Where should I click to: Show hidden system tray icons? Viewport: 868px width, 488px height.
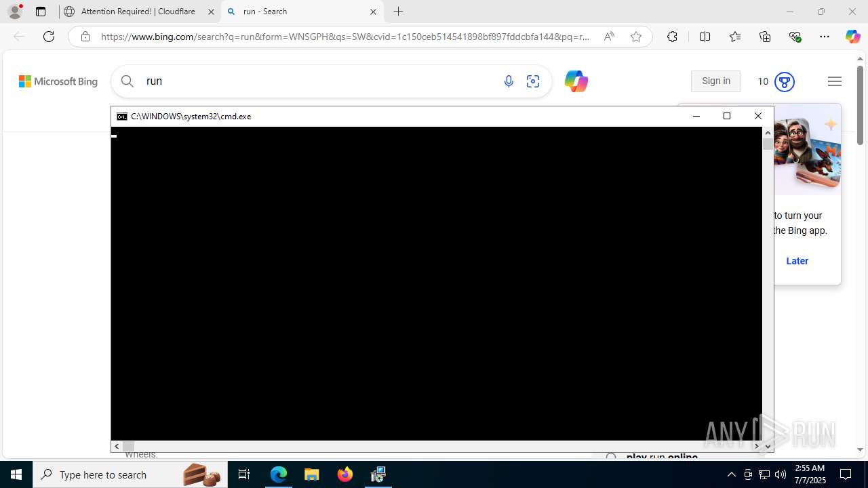click(x=731, y=474)
